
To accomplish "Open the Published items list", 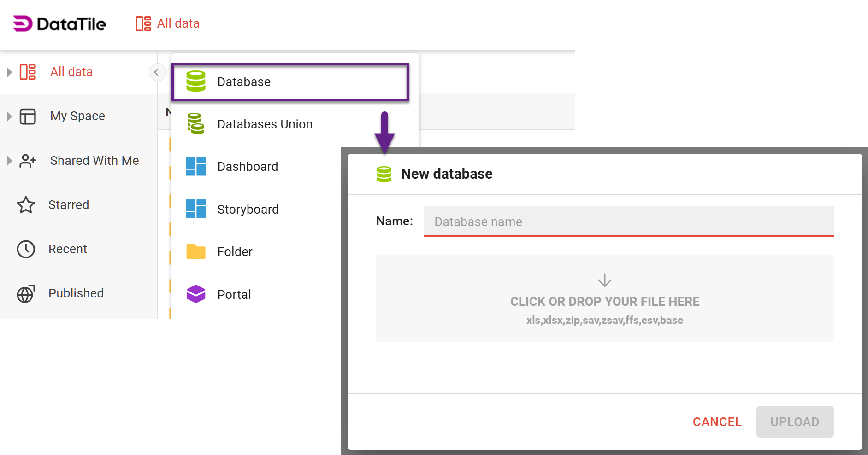I will [x=76, y=293].
